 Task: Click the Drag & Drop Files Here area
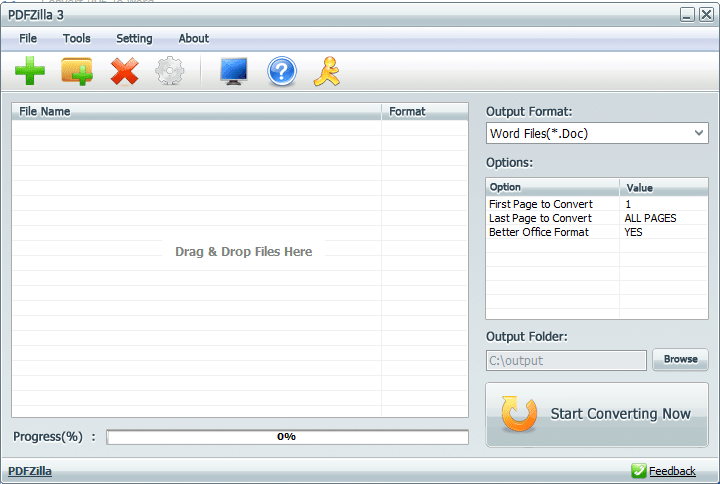(x=243, y=252)
